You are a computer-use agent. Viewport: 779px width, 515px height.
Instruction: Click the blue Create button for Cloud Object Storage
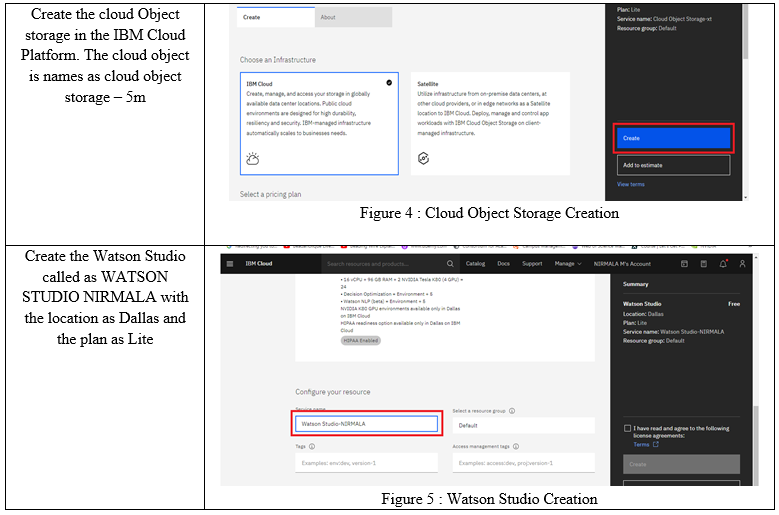click(673, 138)
